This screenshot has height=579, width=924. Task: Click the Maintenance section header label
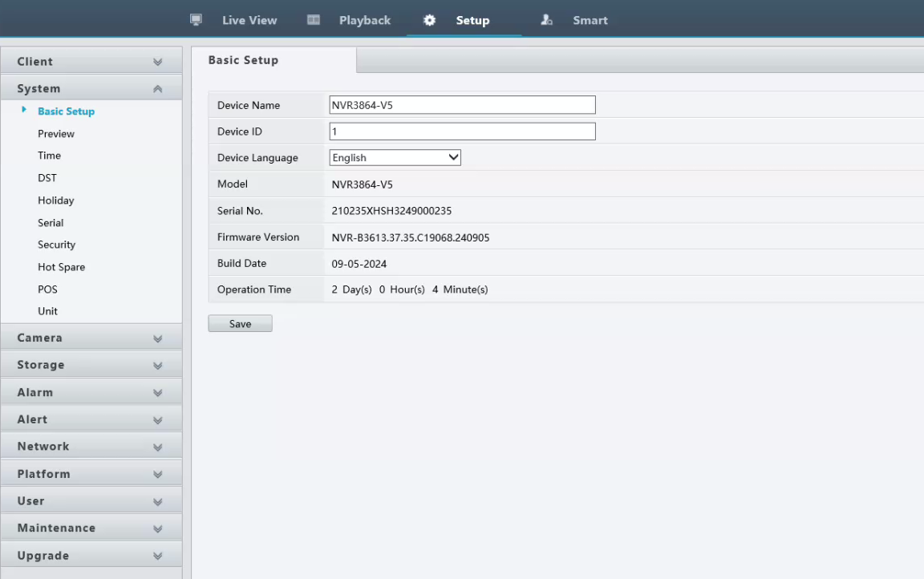56,528
